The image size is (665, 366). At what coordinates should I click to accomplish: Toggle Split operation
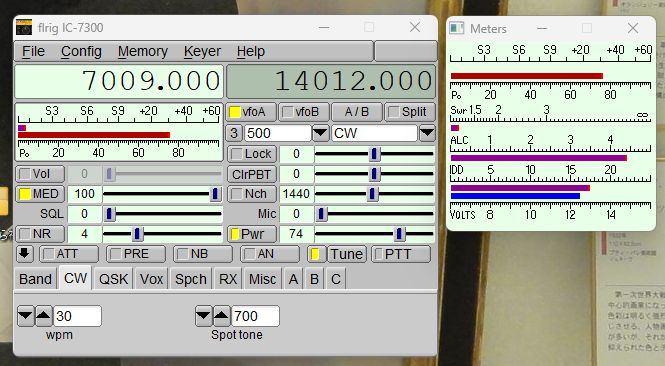coord(410,112)
